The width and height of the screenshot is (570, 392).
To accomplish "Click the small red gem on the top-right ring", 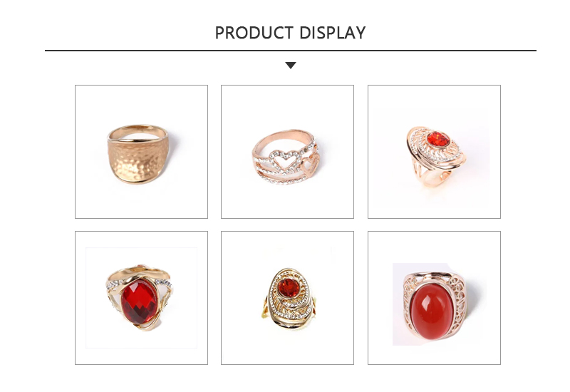I will tap(438, 139).
